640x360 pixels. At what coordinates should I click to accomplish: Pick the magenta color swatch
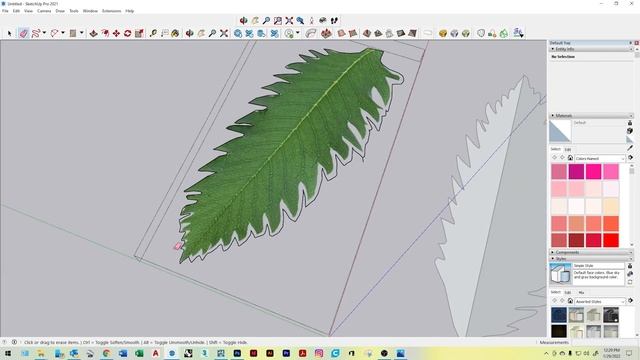click(x=576, y=172)
